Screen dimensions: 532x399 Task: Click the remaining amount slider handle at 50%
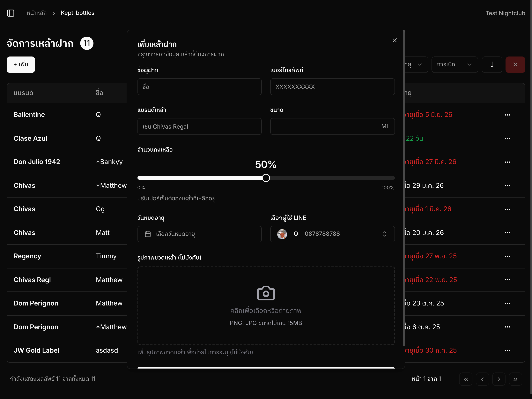click(266, 178)
